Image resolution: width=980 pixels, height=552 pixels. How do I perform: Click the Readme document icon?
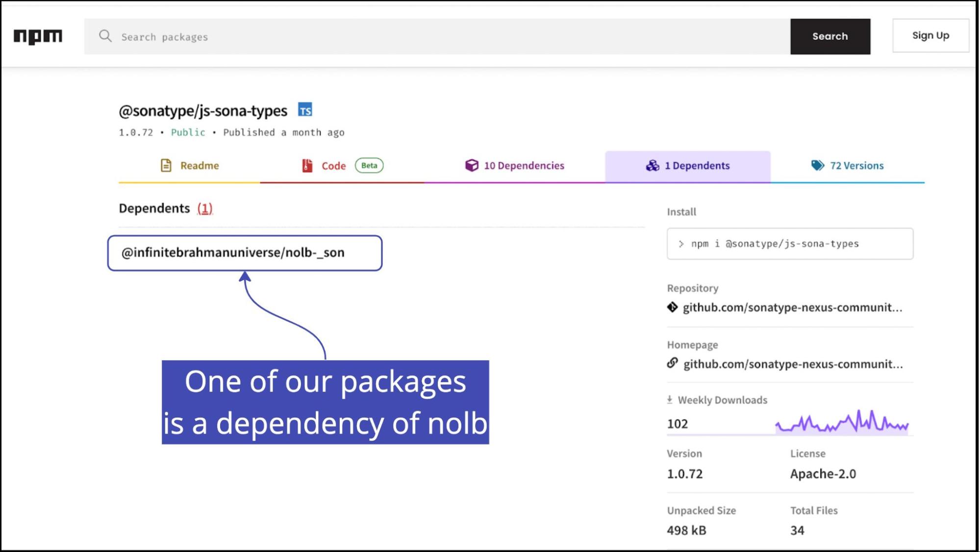click(x=166, y=165)
